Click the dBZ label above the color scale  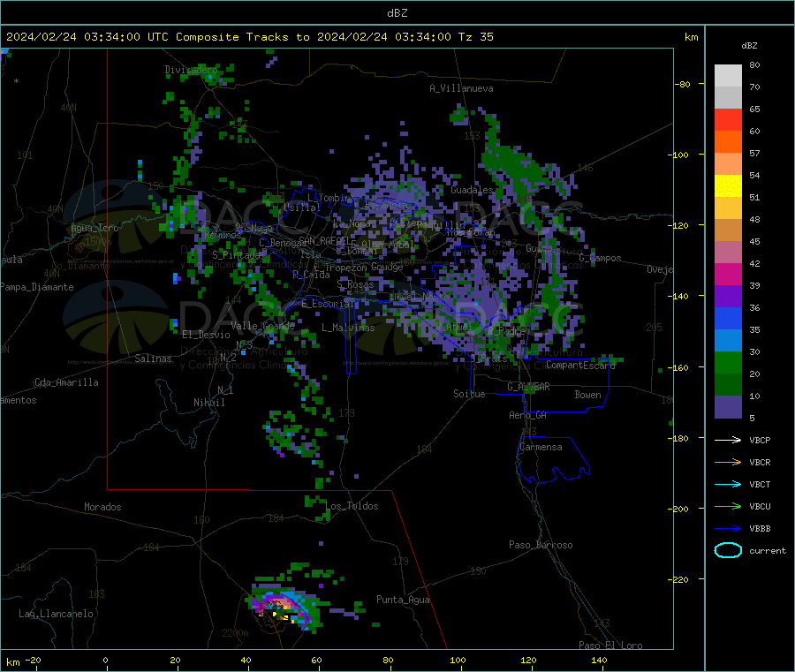click(x=749, y=46)
